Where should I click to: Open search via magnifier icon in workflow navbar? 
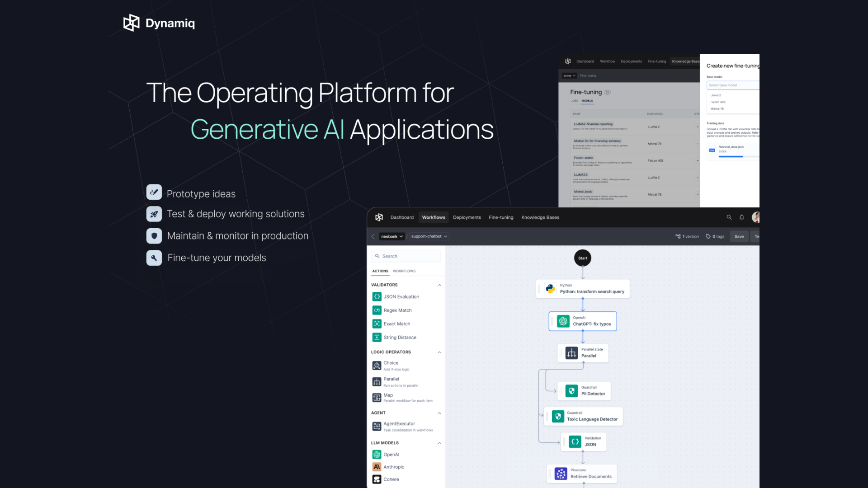tap(729, 217)
